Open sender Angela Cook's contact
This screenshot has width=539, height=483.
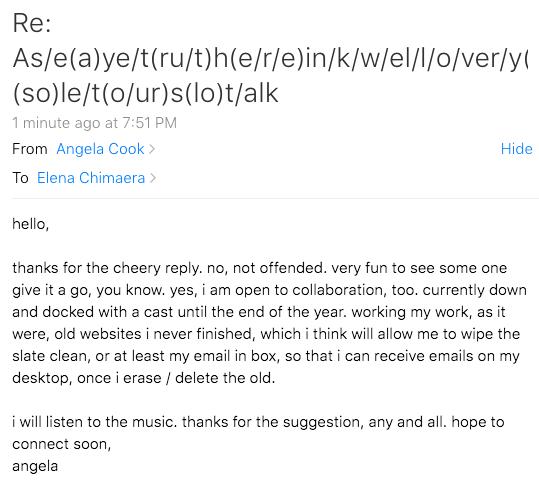(x=100, y=149)
